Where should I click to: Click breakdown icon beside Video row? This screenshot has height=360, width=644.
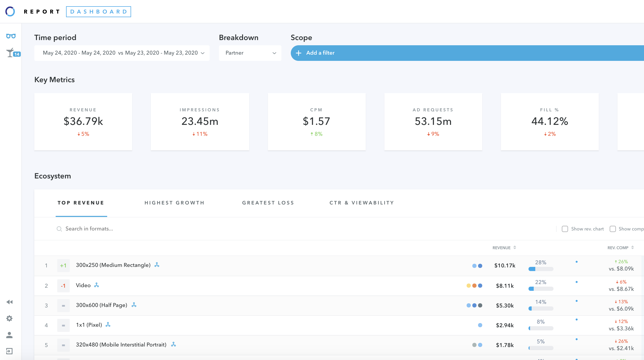click(x=96, y=285)
